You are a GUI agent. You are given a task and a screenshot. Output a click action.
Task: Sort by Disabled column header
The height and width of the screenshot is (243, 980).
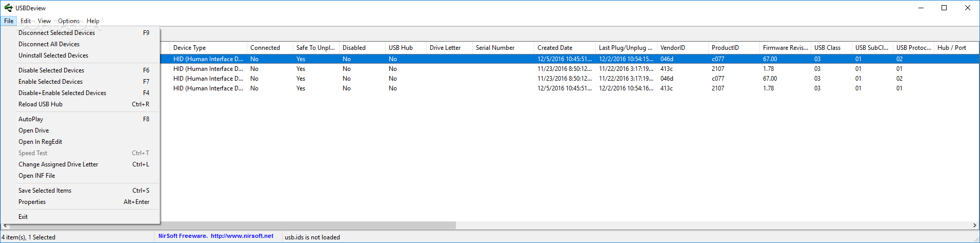(362, 48)
